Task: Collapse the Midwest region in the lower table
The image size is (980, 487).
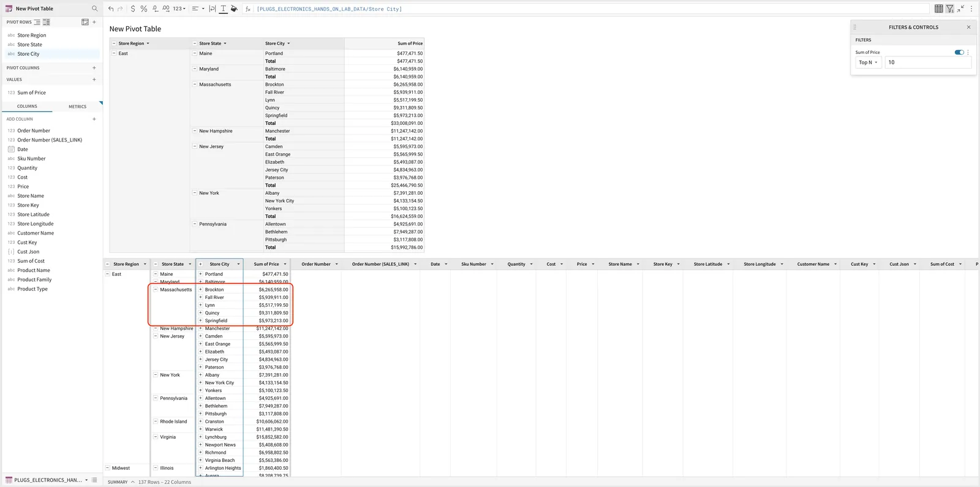Action: pyautogui.click(x=107, y=468)
